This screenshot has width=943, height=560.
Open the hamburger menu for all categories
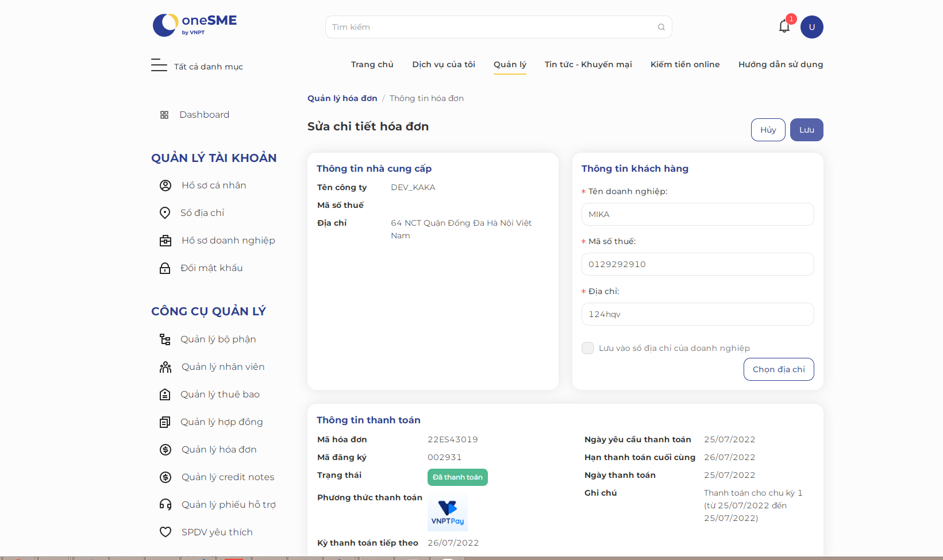tap(159, 65)
